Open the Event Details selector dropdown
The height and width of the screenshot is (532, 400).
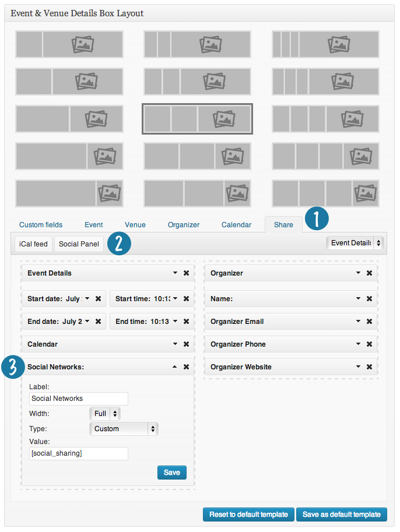(x=355, y=243)
